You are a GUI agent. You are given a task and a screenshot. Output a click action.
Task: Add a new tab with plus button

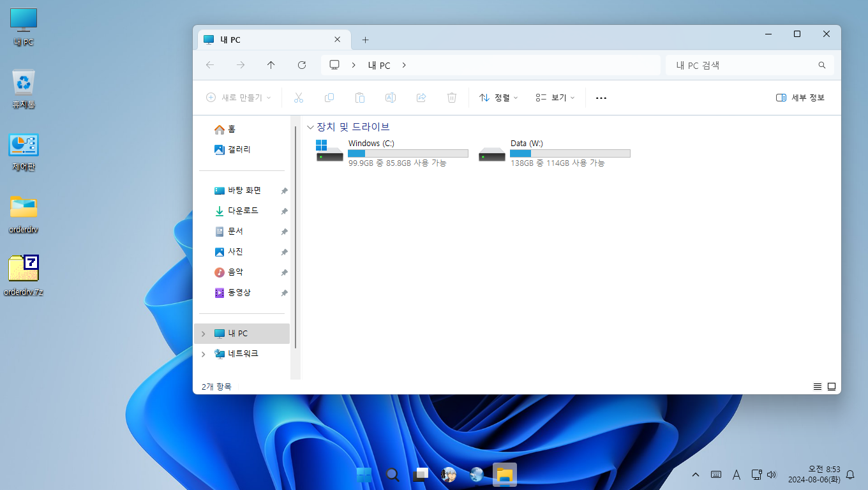point(365,40)
